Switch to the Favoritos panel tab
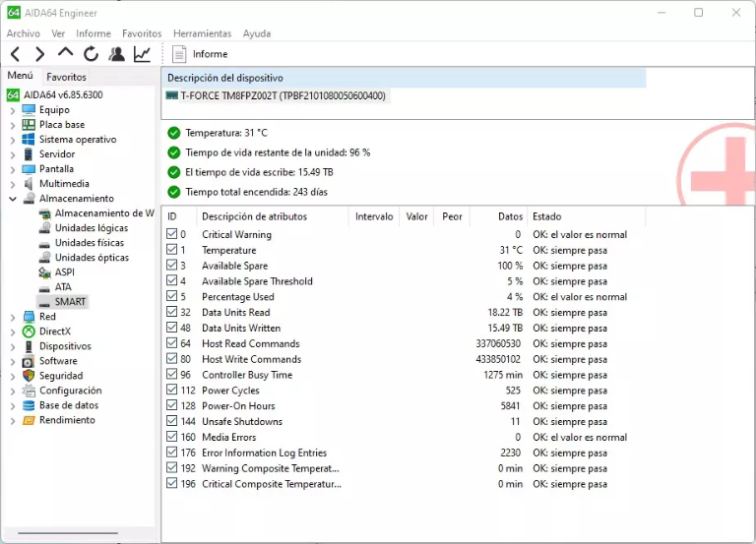 tap(66, 77)
